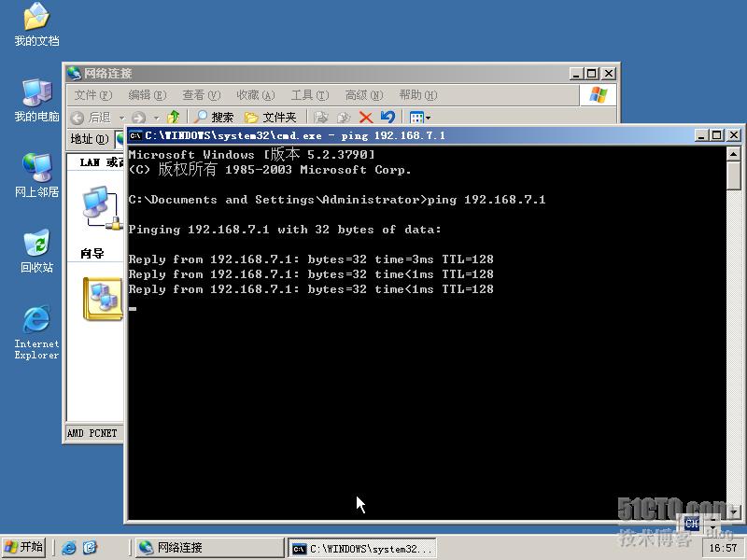747x560 pixels.
Task: Click the 网络连接 window title bar
Action: pos(341,74)
